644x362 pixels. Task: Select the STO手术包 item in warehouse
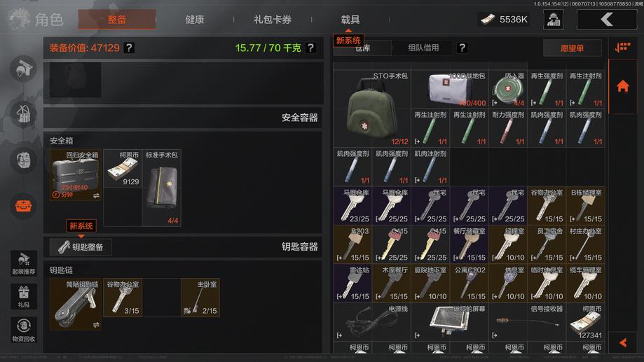(x=372, y=109)
